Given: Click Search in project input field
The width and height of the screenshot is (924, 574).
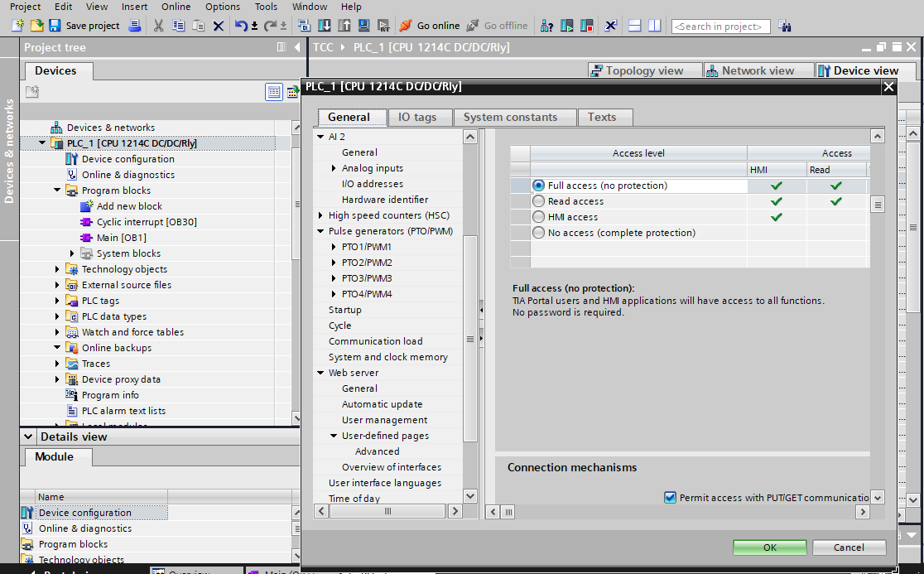Looking at the screenshot, I should point(720,26).
